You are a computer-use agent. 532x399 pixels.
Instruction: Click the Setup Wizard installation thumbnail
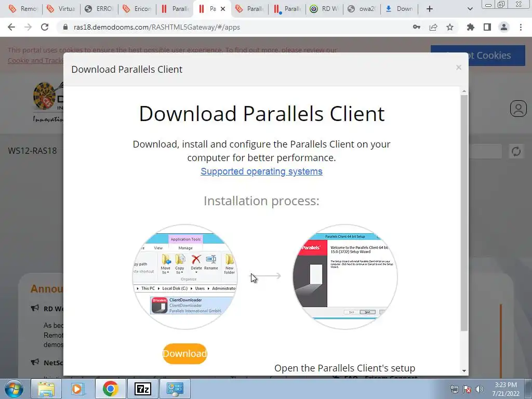point(345,276)
